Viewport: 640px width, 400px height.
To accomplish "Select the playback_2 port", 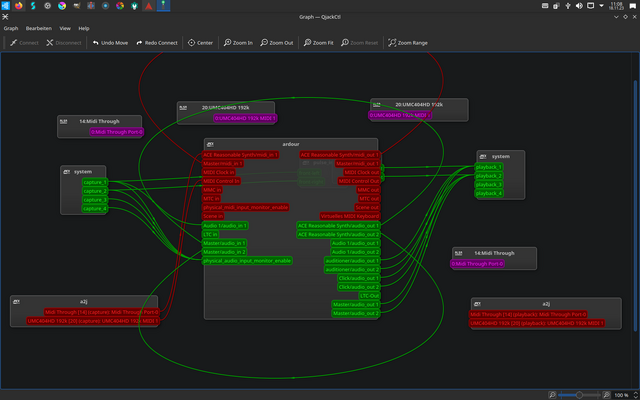I will (x=489, y=176).
